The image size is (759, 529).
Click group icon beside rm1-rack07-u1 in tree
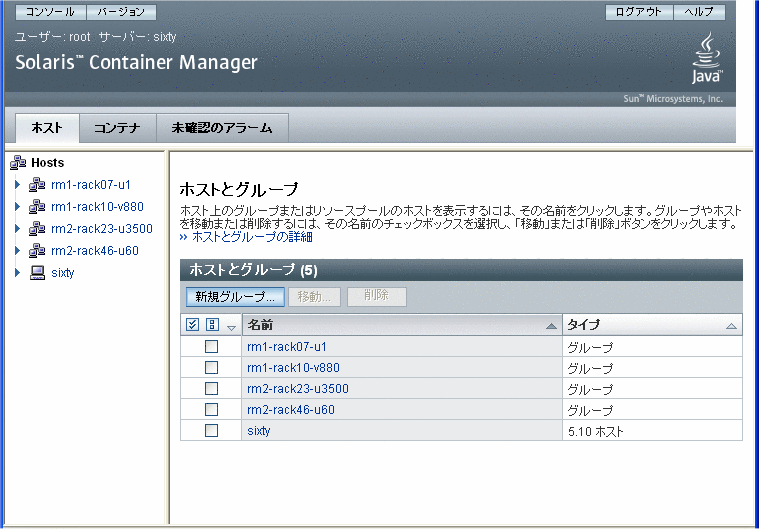[37, 184]
